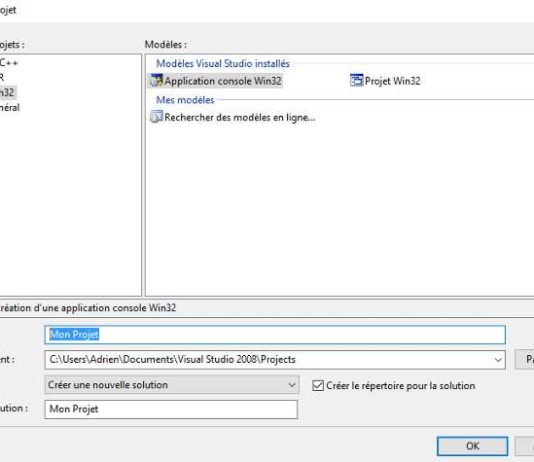Click the Application console Win32 label
The height and width of the screenshot is (462, 534).
(223, 81)
